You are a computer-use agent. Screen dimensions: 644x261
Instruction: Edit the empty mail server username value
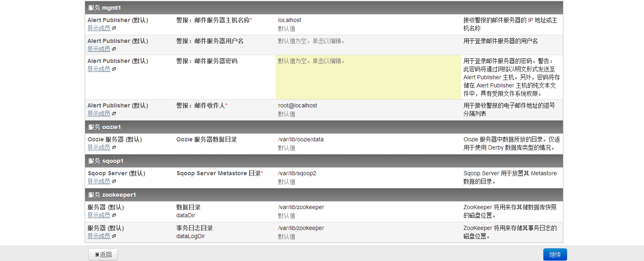[311, 41]
